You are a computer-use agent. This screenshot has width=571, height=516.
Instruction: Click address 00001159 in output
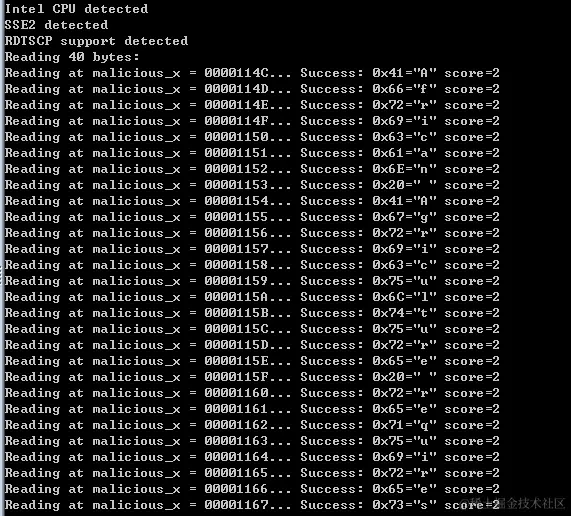point(236,281)
